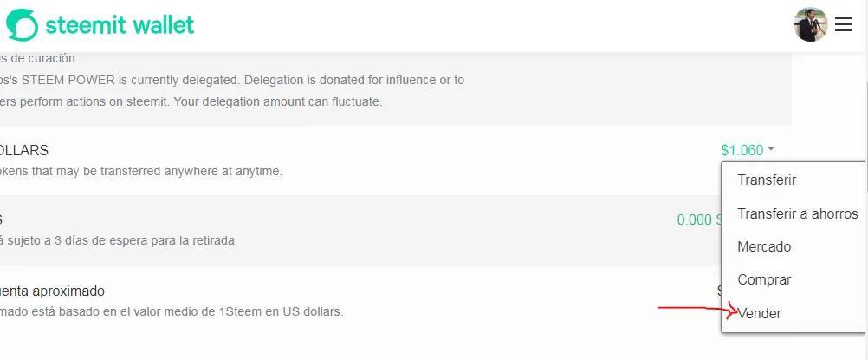Click the 3-day withdrawal wait description

[118, 239]
